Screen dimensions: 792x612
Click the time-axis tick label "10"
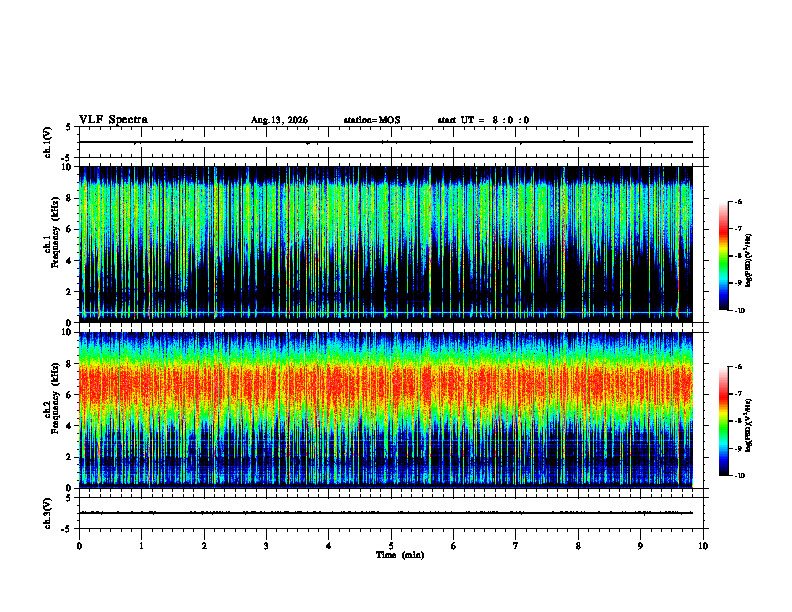coord(703,546)
